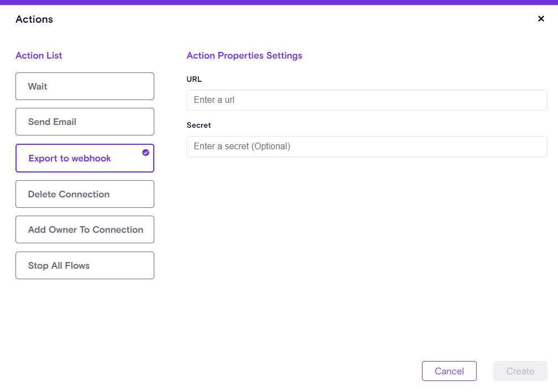558x392 pixels.
Task: Choose the Send Email action
Action: [x=85, y=122]
